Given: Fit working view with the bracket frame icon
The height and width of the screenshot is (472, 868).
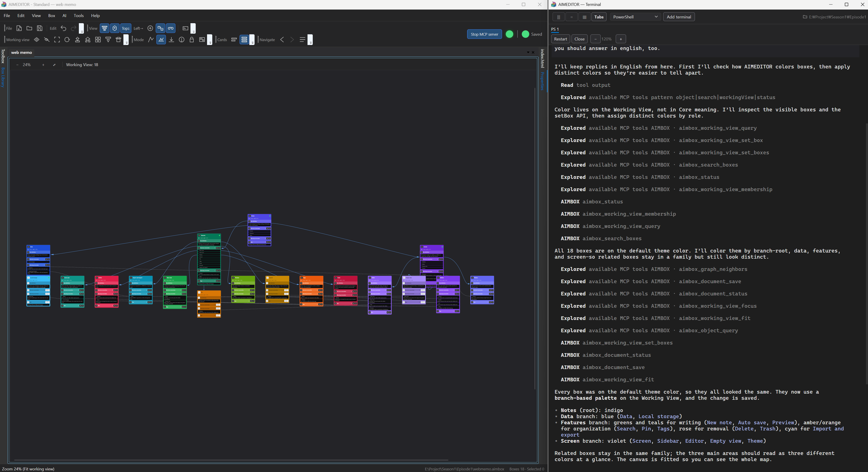Looking at the screenshot, I should [57, 40].
